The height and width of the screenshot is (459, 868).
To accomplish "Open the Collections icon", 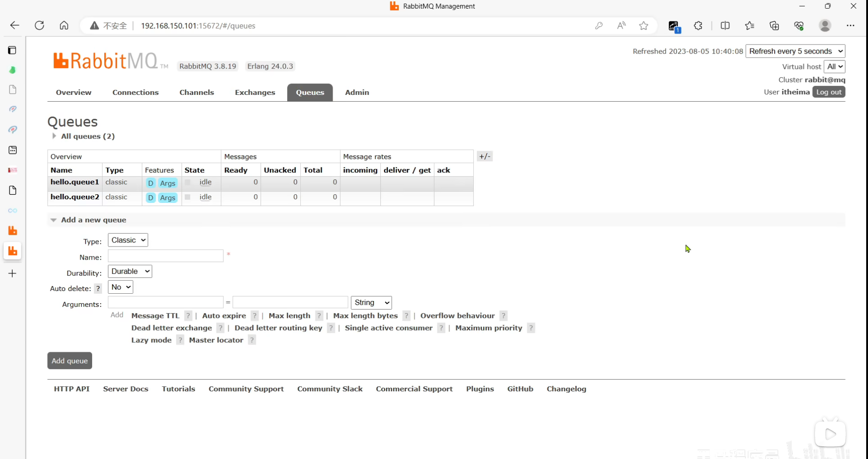I will (774, 26).
